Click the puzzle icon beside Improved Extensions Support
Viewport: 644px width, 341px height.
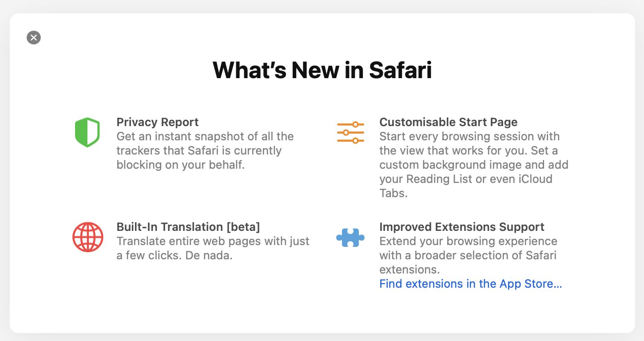click(350, 237)
